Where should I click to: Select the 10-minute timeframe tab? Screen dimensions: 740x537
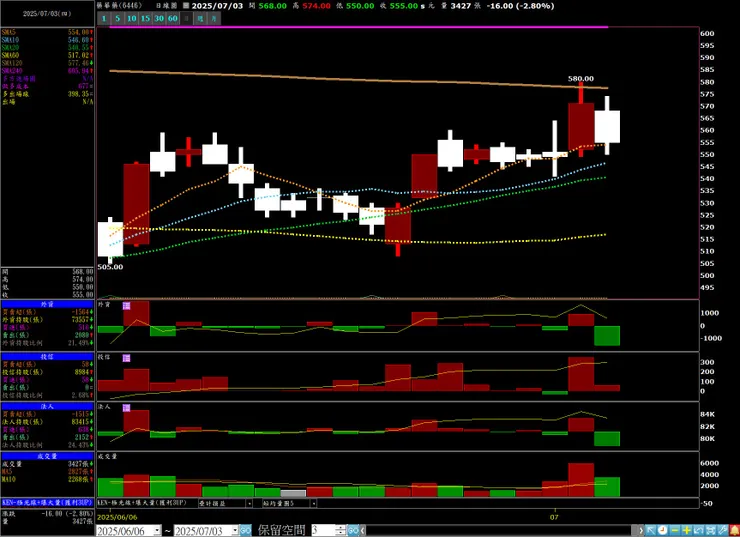coord(132,18)
